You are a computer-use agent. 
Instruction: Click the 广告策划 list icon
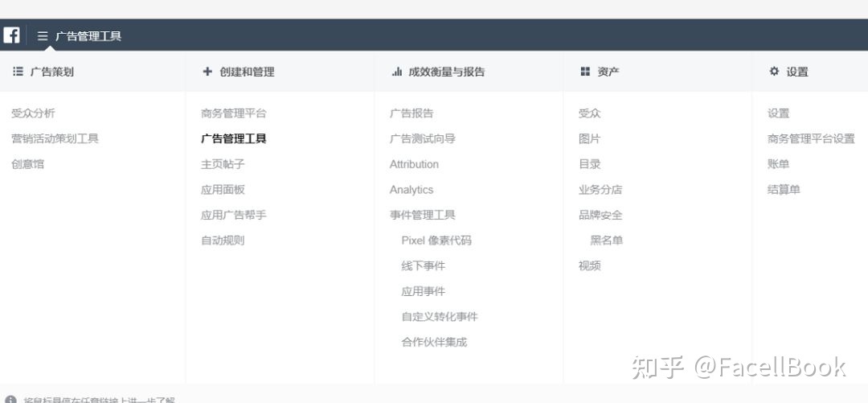[18, 72]
